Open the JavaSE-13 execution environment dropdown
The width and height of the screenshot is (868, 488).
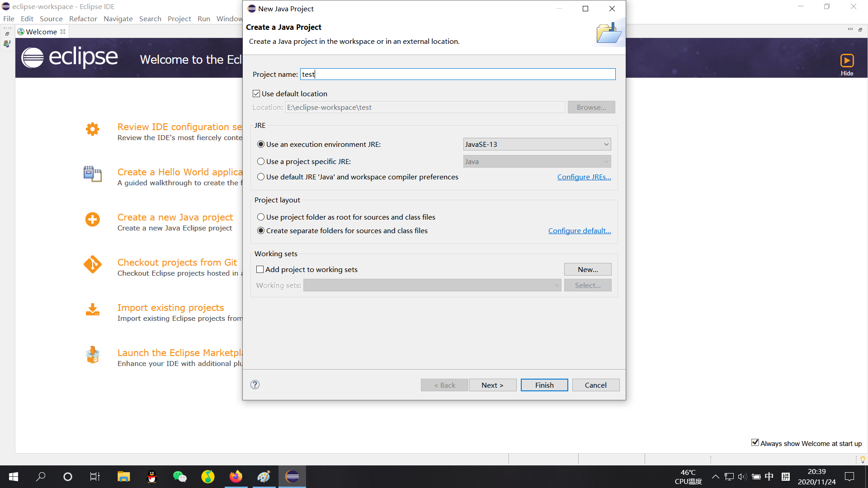tap(537, 144)
